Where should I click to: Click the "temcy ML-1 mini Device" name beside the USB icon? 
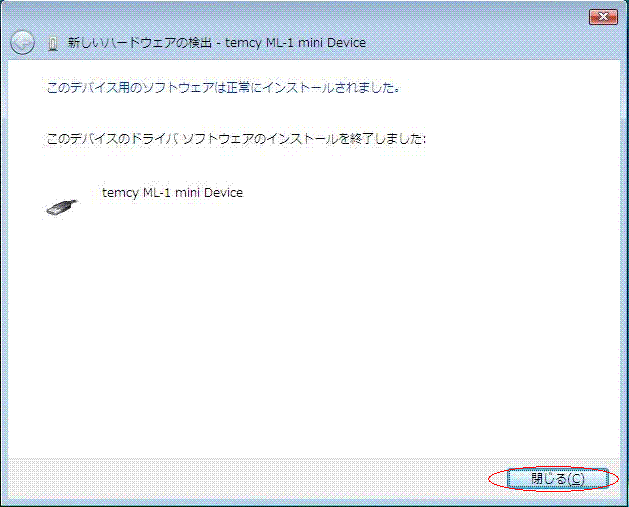(x=172, y=193)
